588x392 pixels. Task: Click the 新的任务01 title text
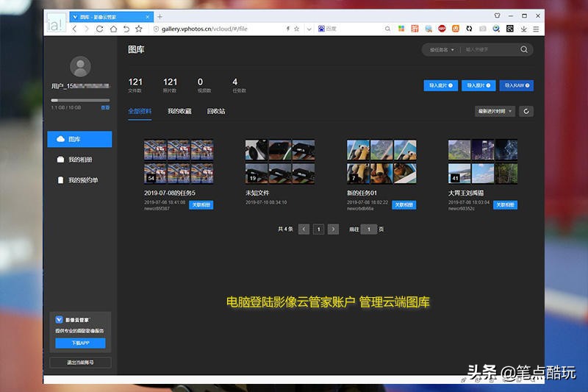tap(362, 193)
